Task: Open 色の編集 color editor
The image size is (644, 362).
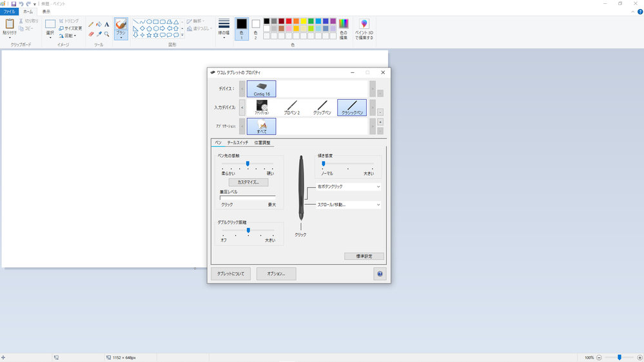Action: coord(344,29)
